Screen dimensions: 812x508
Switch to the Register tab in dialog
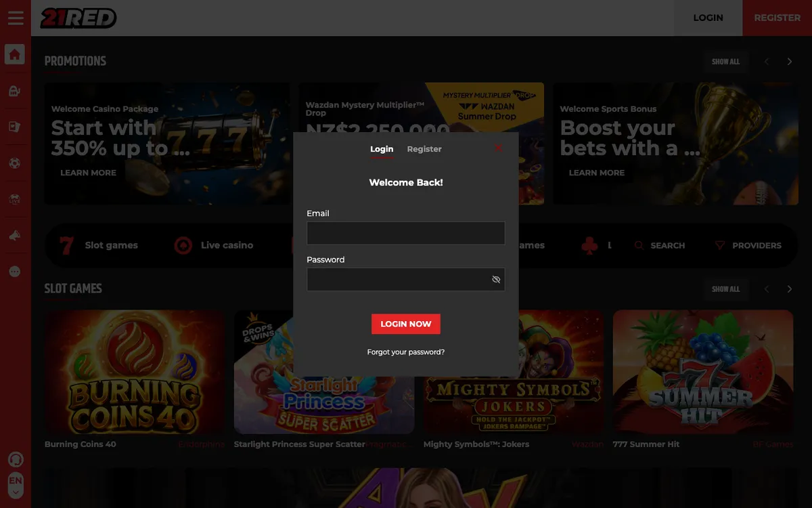tap(424, 149)
